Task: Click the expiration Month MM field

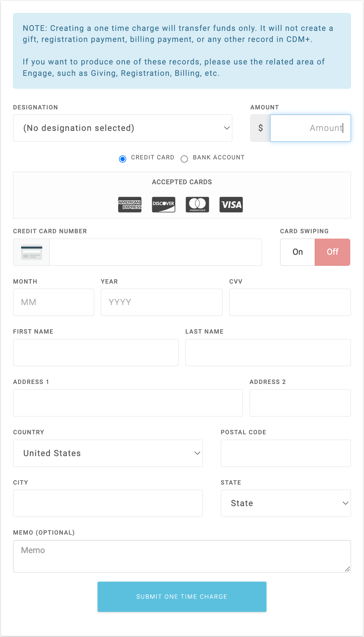Action: (x=54, y=302)
